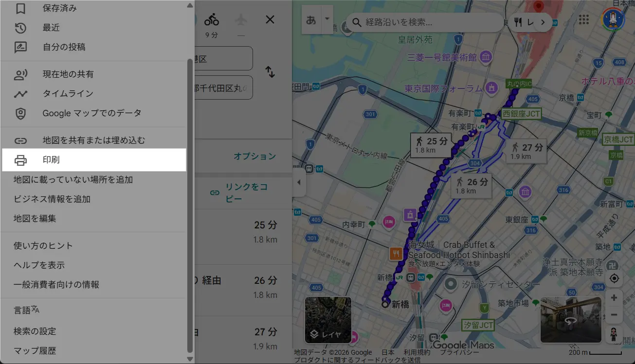Click the 27 分 route label on map
Viewport: 635px width, 364px height.
click(526, 151)
